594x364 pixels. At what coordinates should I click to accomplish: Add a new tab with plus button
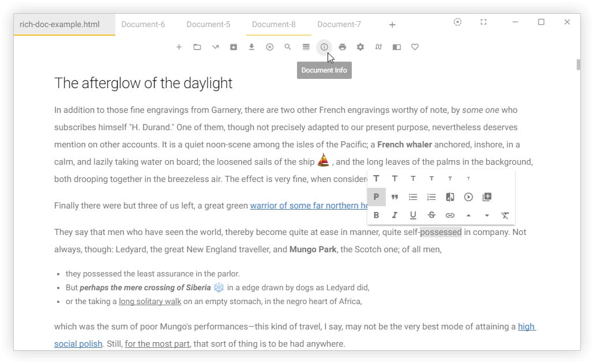tap(392, 25)
